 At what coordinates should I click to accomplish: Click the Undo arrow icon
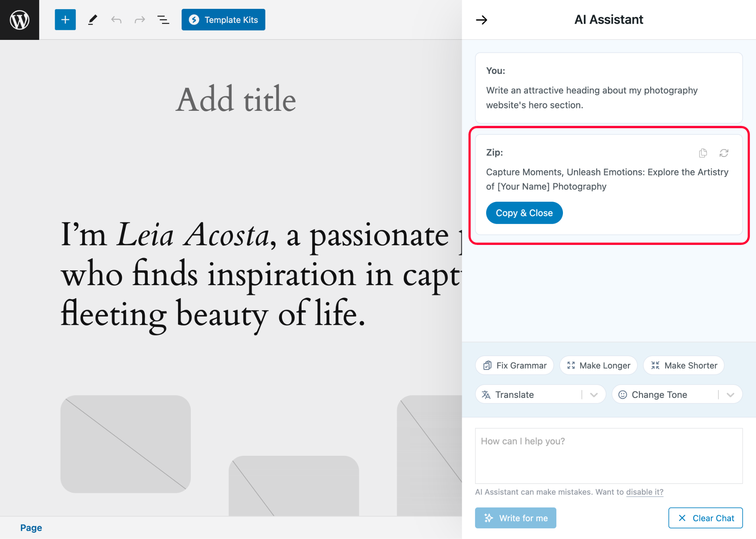click(116, 20)
